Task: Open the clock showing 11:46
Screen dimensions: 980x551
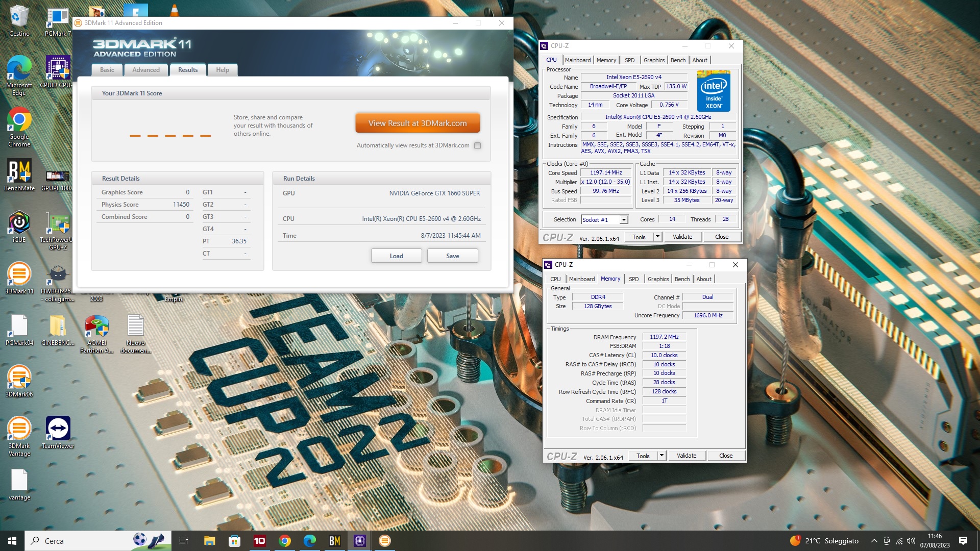Action: click(935, 541)
